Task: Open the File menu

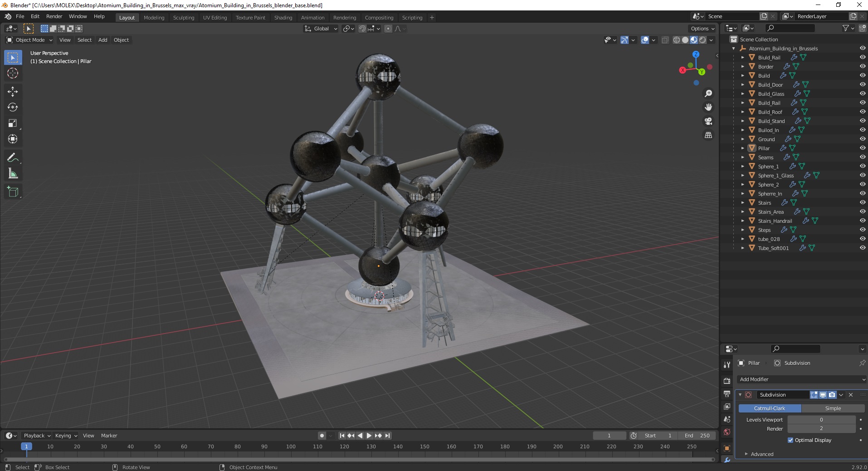Action: [x=20, y=16]
